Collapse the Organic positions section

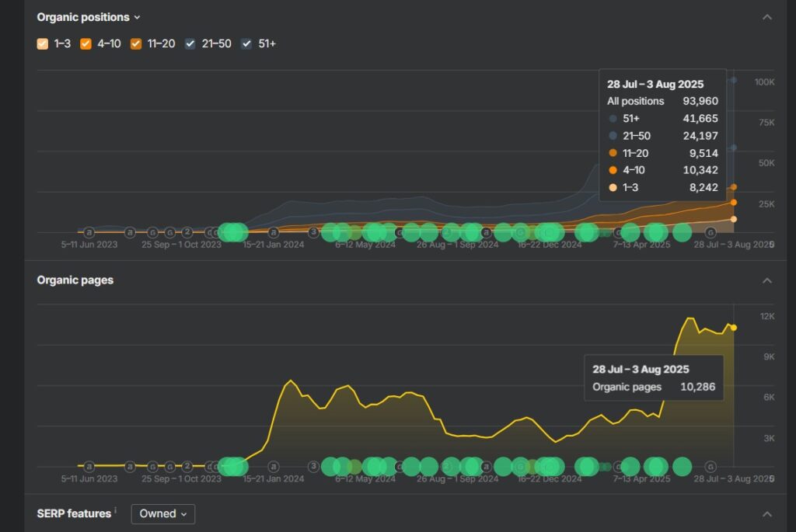767,17
